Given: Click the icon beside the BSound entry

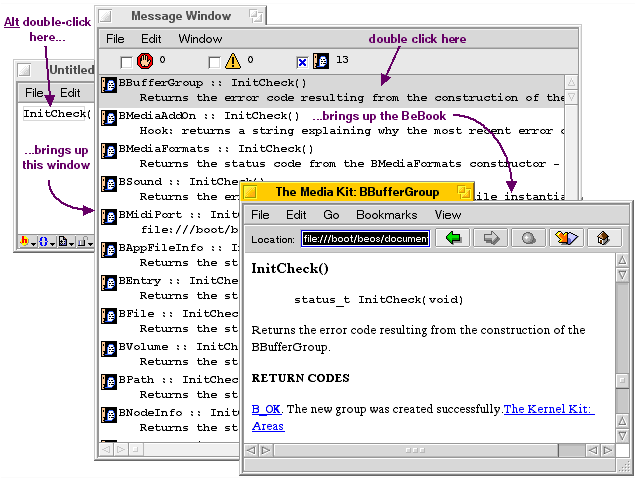Looking at the screenshot, I should (109, 183).
